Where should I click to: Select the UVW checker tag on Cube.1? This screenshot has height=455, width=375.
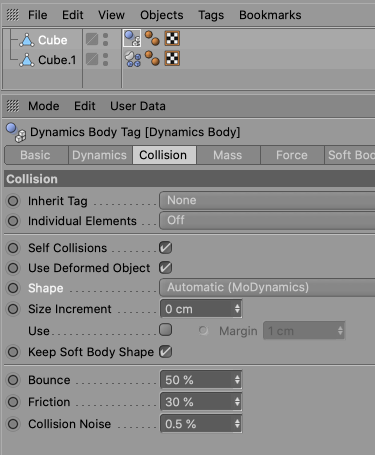[x=172, y=58]
